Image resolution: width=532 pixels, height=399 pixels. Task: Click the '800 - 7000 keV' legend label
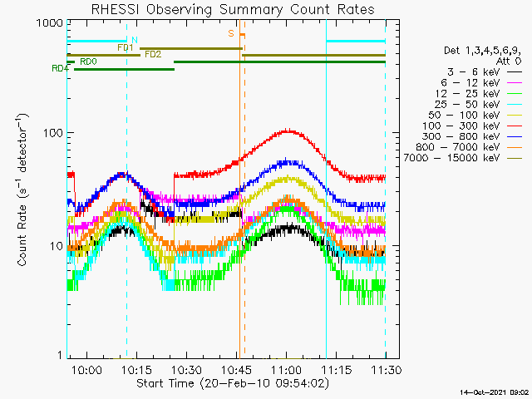[458, 147]
